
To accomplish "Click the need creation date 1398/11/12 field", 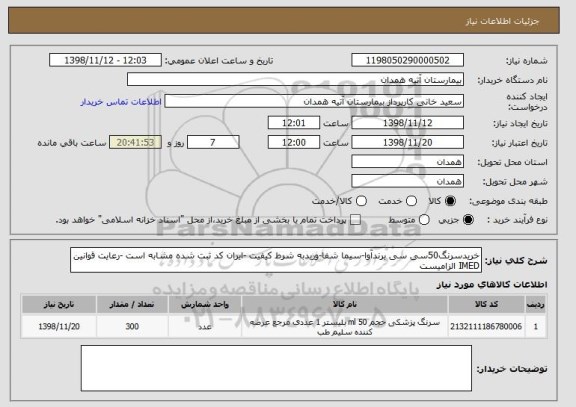I will coord(407,123).
